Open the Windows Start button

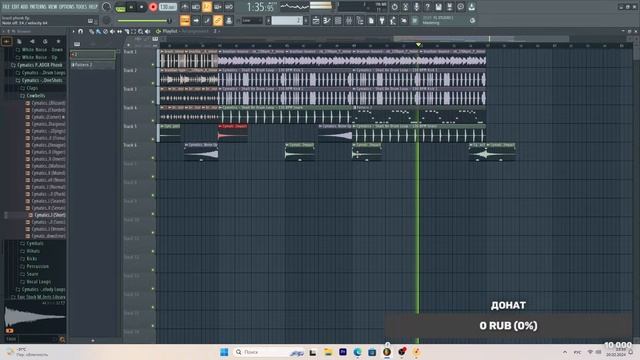(x=224, y=352)
